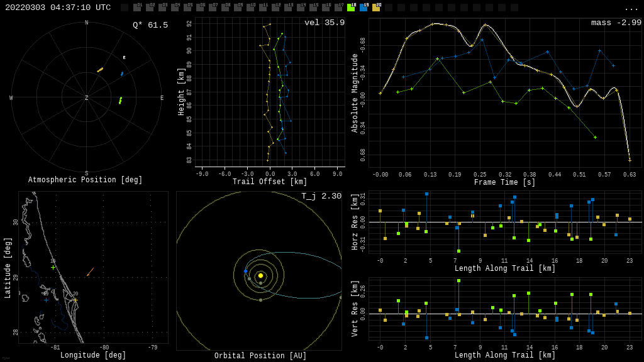Click the yellow Sun in orbital plot

point(260,275)
